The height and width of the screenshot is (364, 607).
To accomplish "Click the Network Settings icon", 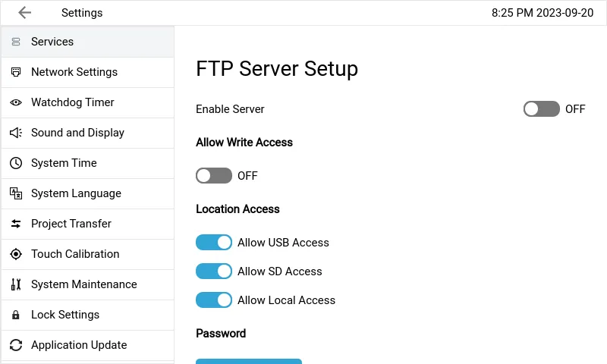I will [16, 72].
